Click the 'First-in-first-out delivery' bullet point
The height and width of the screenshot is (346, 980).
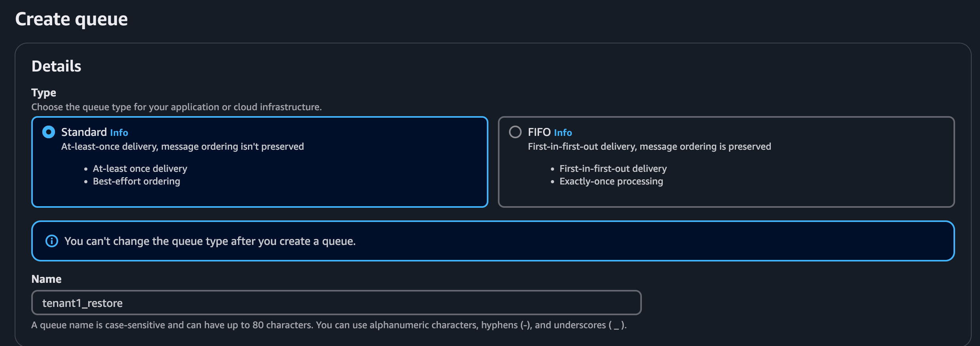tap(613, 169)
